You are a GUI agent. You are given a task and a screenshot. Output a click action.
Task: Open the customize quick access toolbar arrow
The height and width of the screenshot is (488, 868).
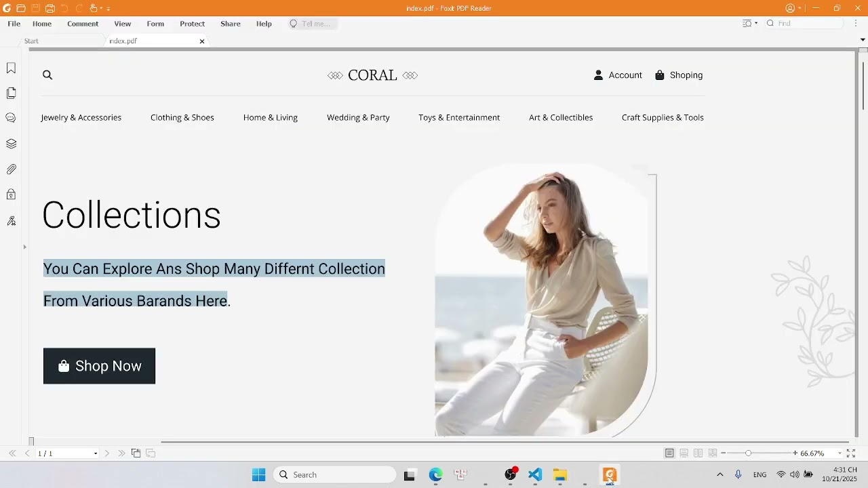click(x=108, y=9)
